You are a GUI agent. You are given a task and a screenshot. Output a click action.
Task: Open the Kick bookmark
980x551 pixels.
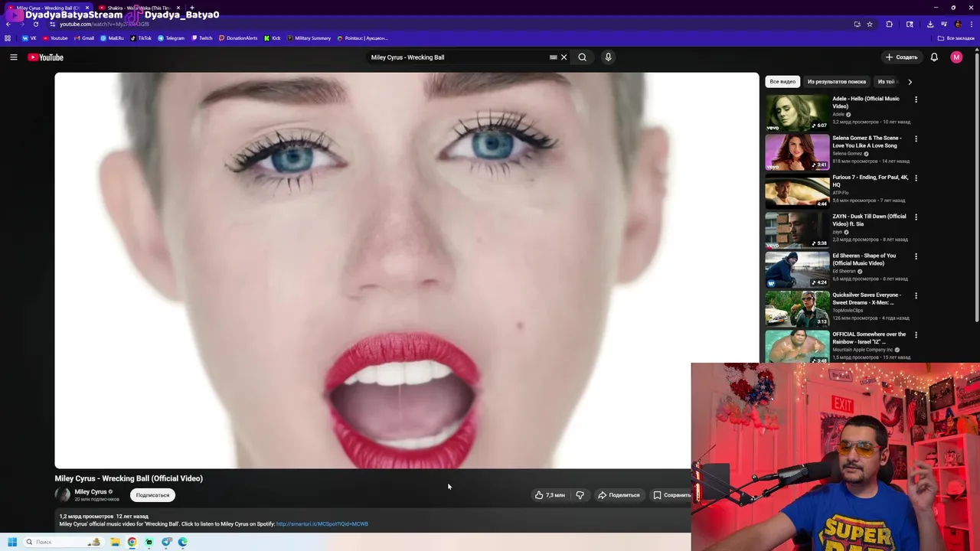click(273, 38)
